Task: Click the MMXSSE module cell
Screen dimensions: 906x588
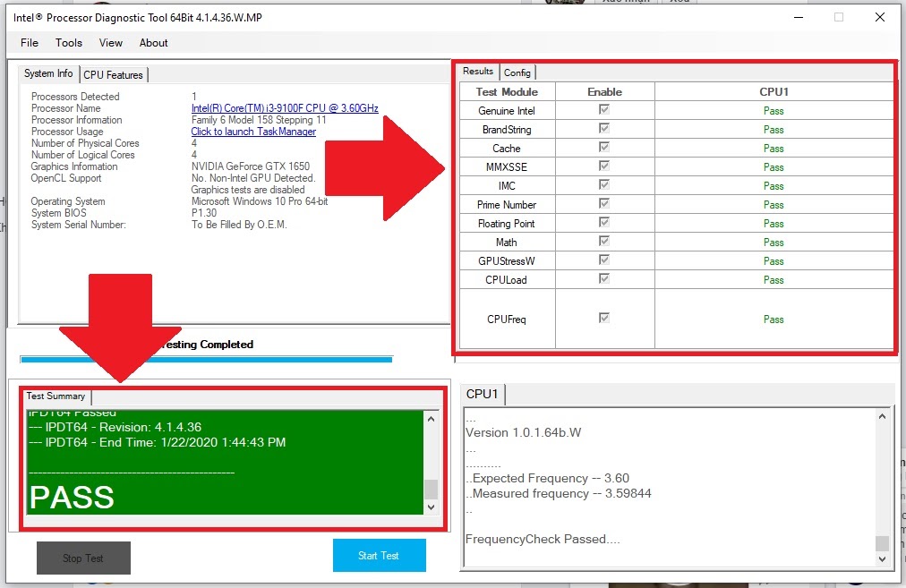Action: pos(508,167)
